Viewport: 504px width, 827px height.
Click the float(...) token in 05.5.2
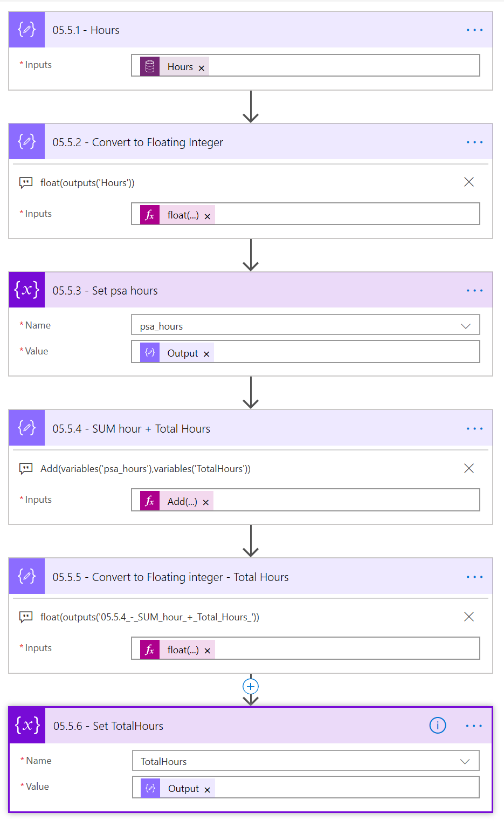(x=183, y=215)
